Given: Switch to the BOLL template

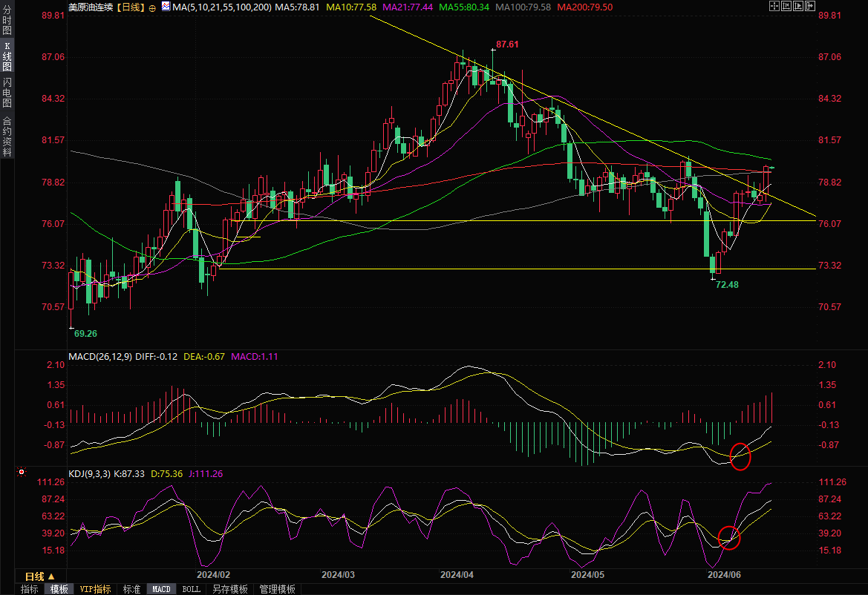Looking at the screenshot, I should point(191,589).
